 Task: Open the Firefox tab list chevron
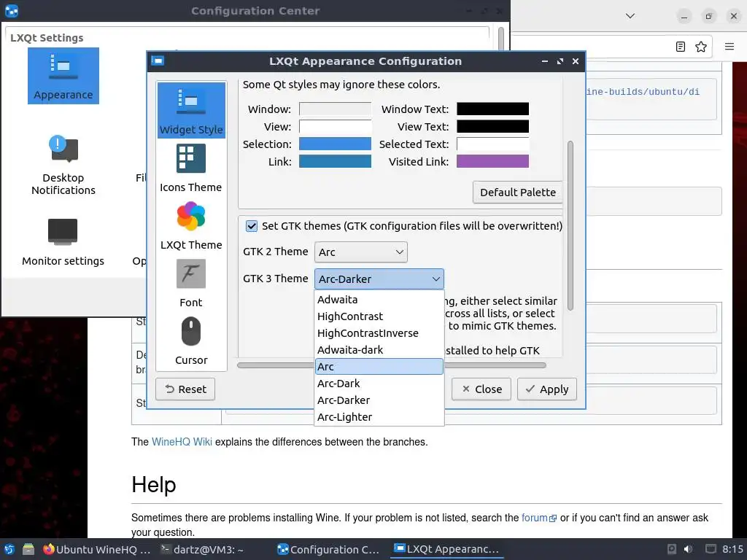pyautogui.click(x=630, y=16)
